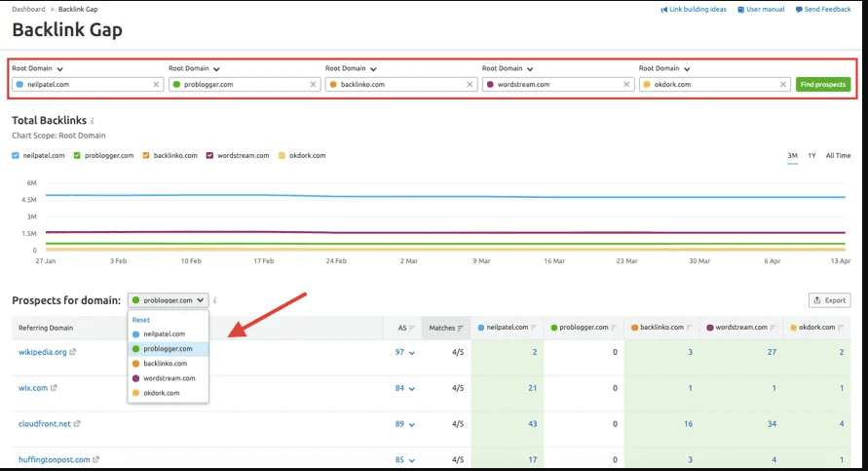Click info icon beside Prospects dropdown
The image size is (868, 471).
tap(214, 300)
